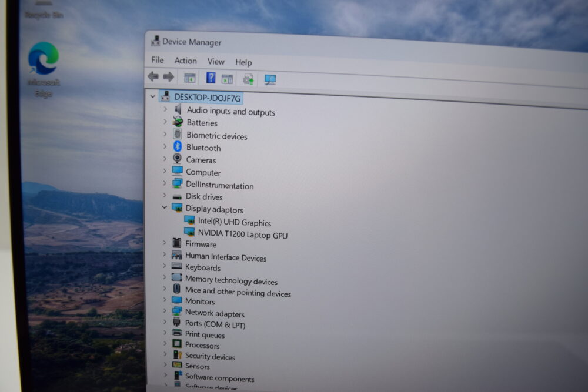588x392 pixels.
Task: Click the Audio inputs speaker icon
Action: point(178,109)
